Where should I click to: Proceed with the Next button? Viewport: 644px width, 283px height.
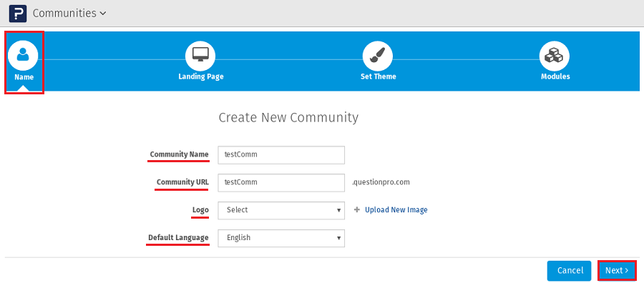(617, 271)
